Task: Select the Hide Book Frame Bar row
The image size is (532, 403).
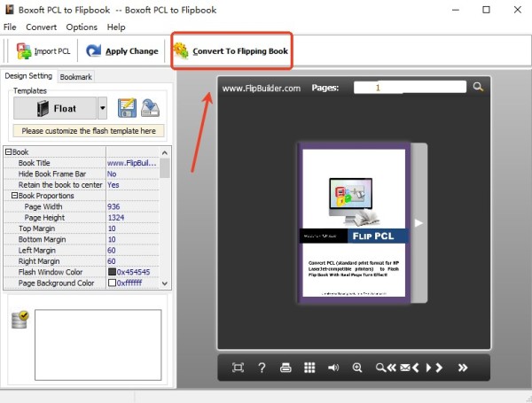Action: 82,174
